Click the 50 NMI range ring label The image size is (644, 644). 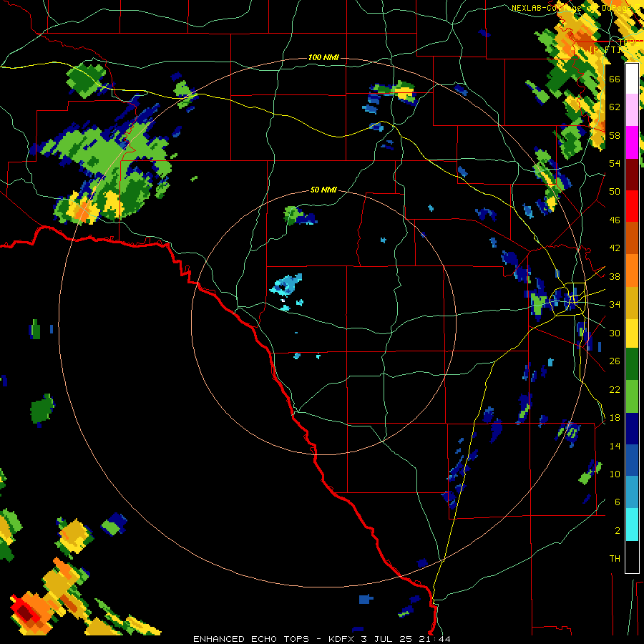[323, 190]
